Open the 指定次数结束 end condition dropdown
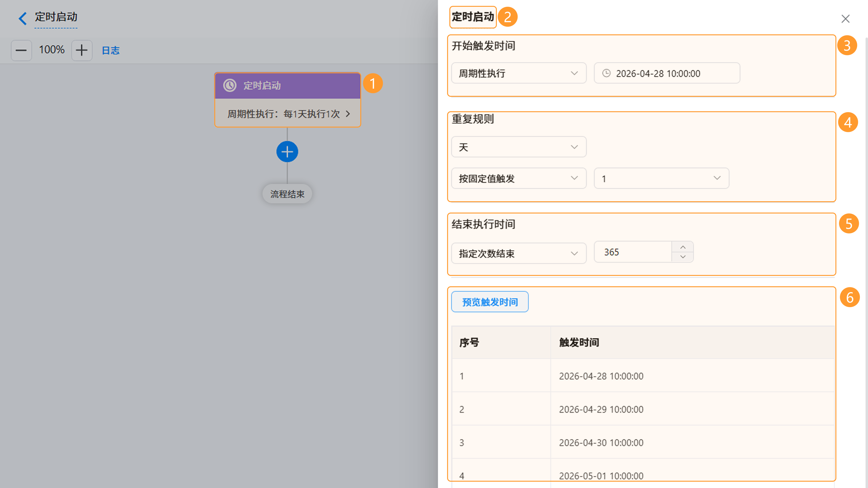This screenshot has height=488, width=868. point(519,253)
